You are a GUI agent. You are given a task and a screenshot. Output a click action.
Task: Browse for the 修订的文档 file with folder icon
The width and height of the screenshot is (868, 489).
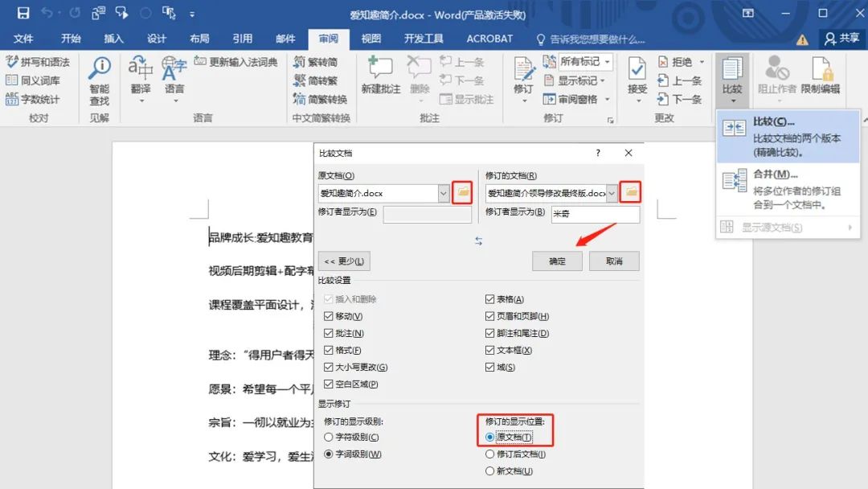[631, 192]
